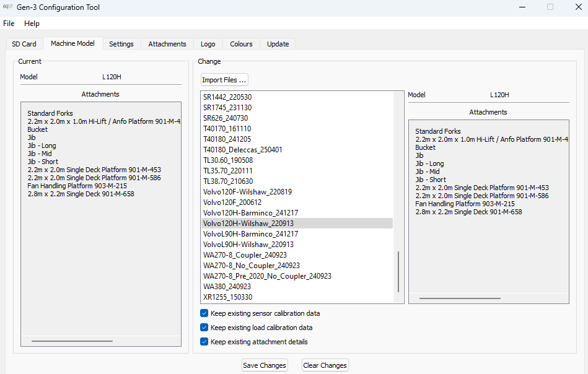The image size is (588, 374).
Task: Click the highlighted Volvo120H-Wilshaw_220913 row
Action: pyautogui.click(x=297, y=224)
